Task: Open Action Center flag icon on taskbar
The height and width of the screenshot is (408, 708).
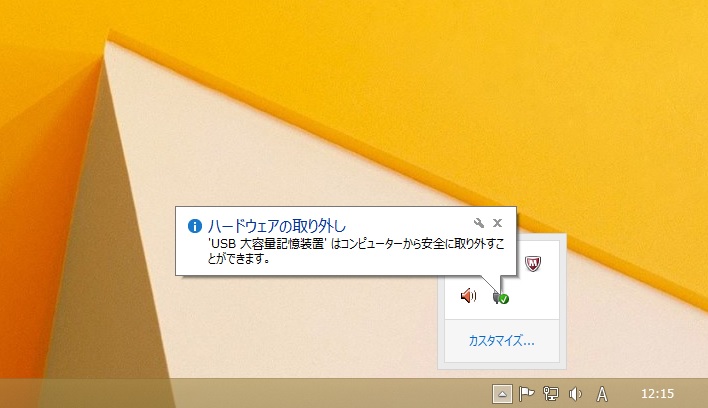Action: click(x=527, y=394)
